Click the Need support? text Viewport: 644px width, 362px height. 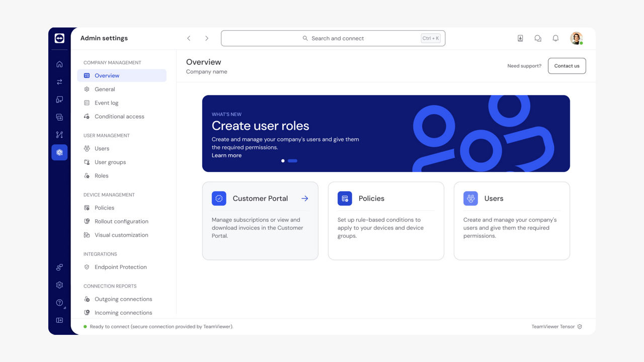point(524,66)
